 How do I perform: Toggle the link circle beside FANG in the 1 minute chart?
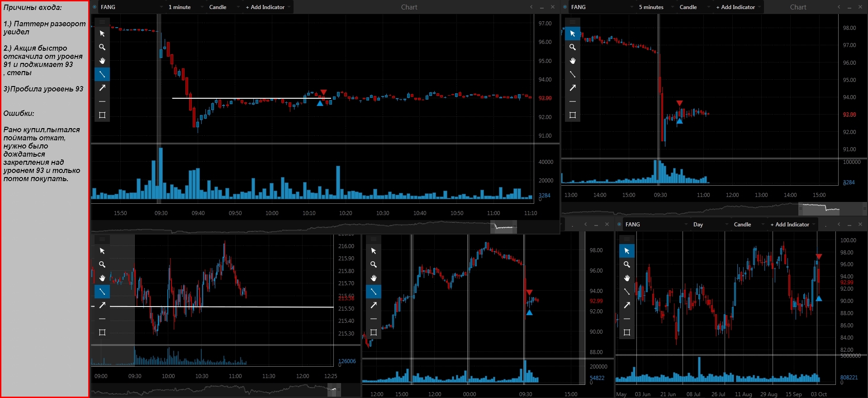tap(95, 7)
